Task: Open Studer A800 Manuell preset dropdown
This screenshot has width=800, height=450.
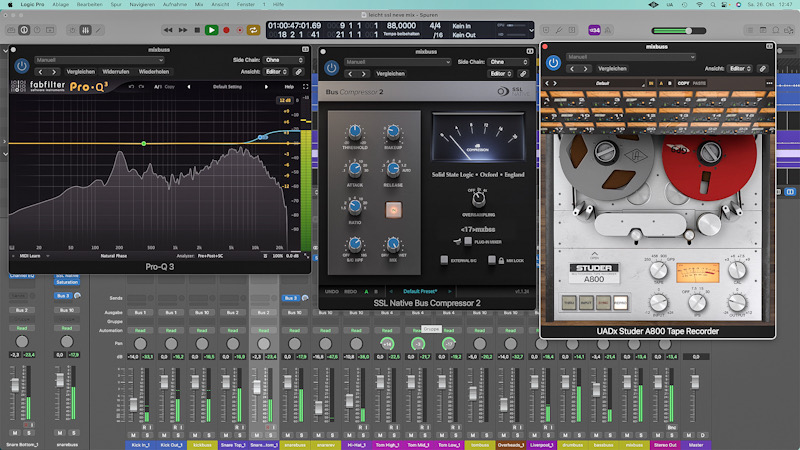Action: tap(631, 57)
